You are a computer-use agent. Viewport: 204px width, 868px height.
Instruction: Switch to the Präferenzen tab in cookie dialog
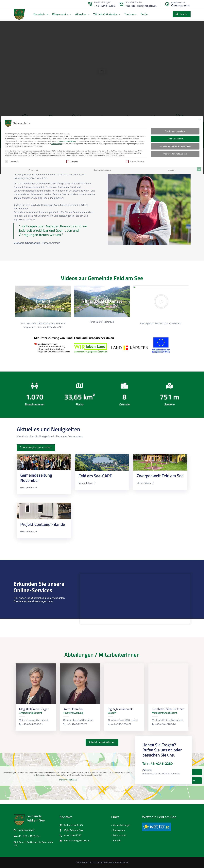coord(34,170)
